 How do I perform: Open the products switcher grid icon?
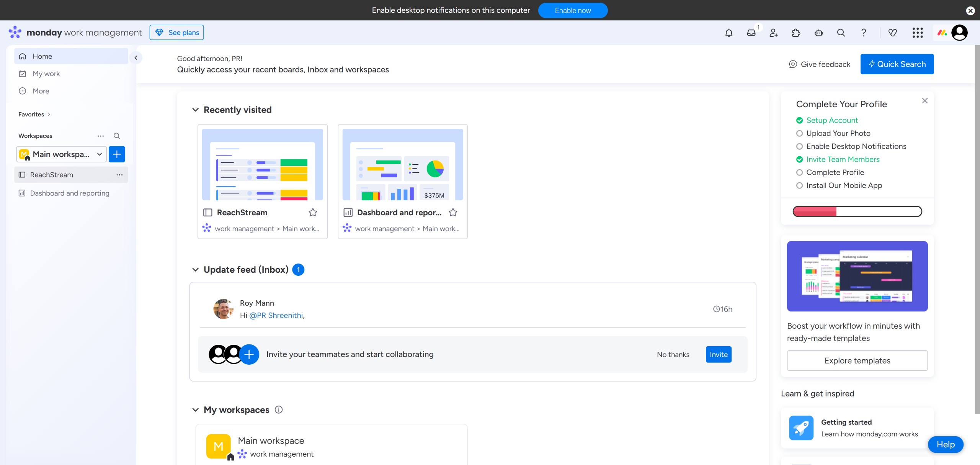917,33
